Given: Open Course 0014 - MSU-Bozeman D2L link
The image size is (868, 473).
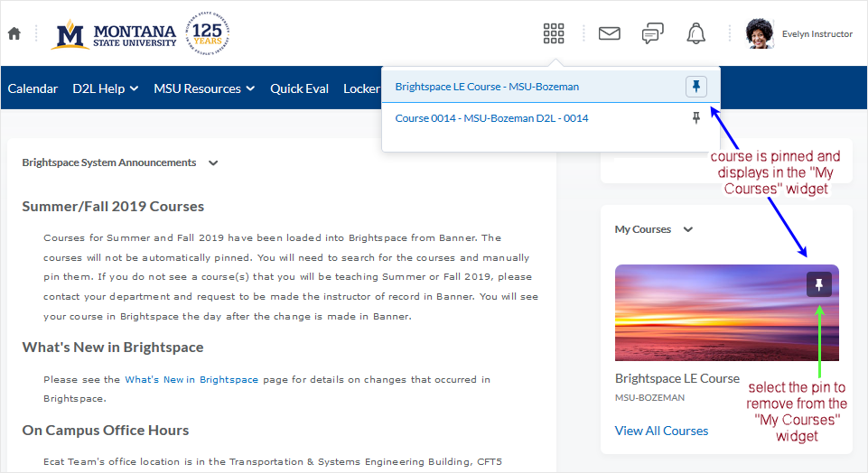Looking at the screenshot, I should point(491,118).
